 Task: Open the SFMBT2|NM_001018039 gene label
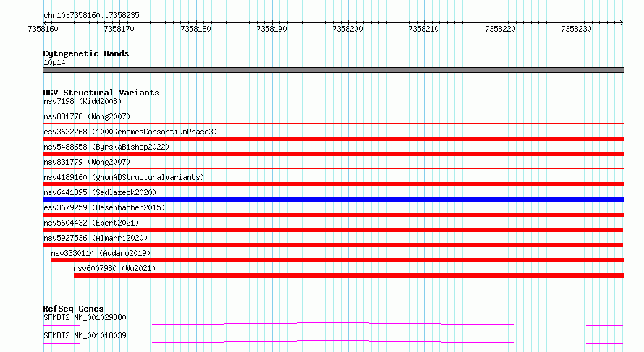[x=85, y=335]
